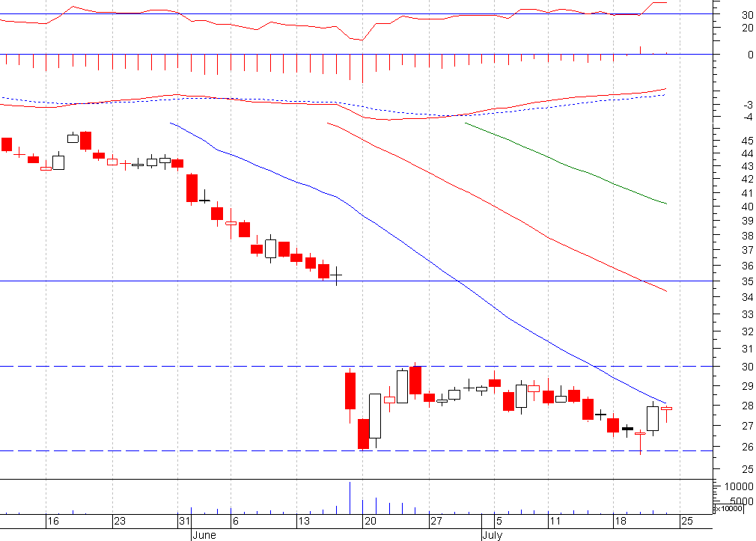Select the 5000 volume scale label

click(742, 501)
